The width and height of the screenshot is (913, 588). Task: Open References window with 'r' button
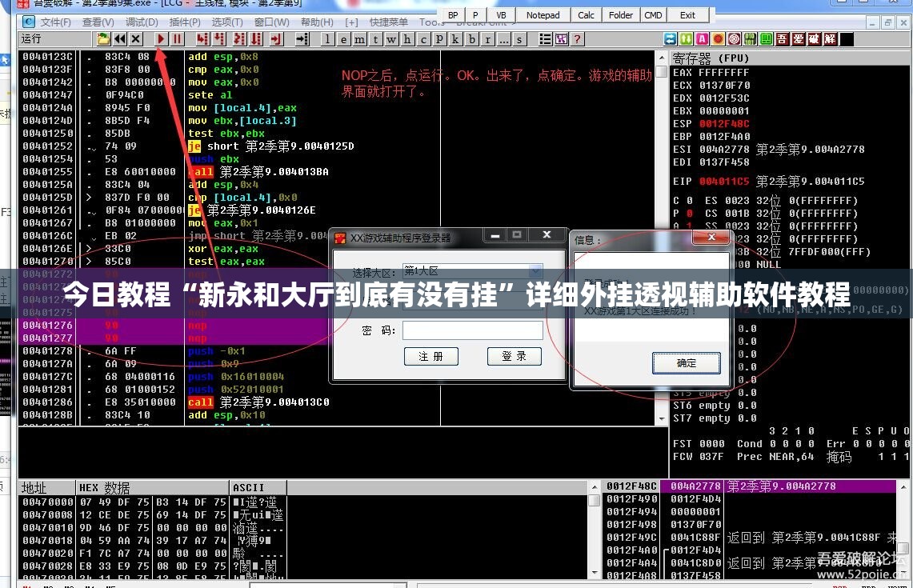488,39
